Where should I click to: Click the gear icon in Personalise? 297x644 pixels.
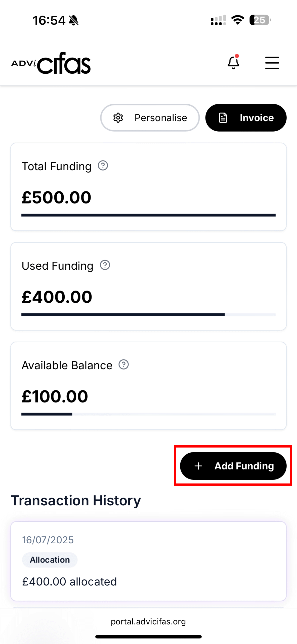[x=118, y=118]
